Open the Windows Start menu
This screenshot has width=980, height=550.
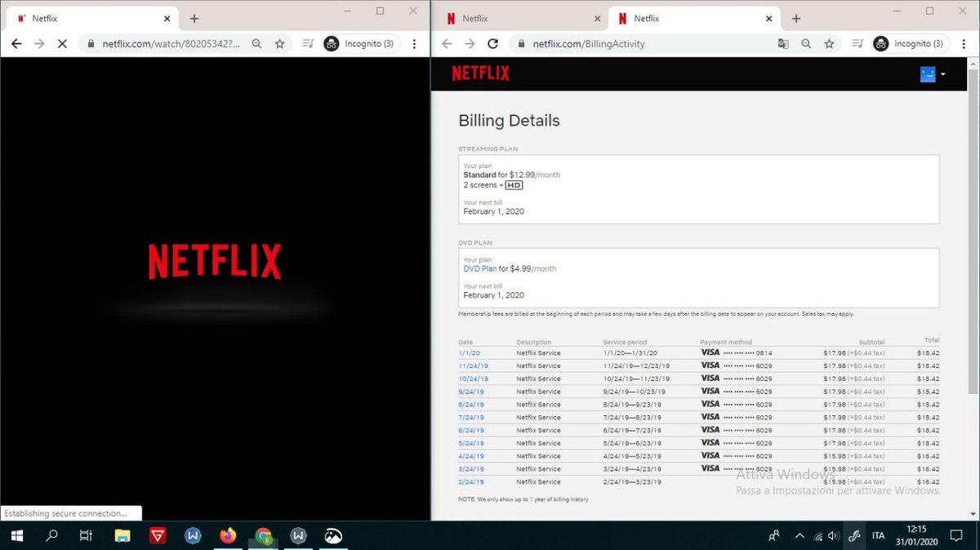point(16,536)
